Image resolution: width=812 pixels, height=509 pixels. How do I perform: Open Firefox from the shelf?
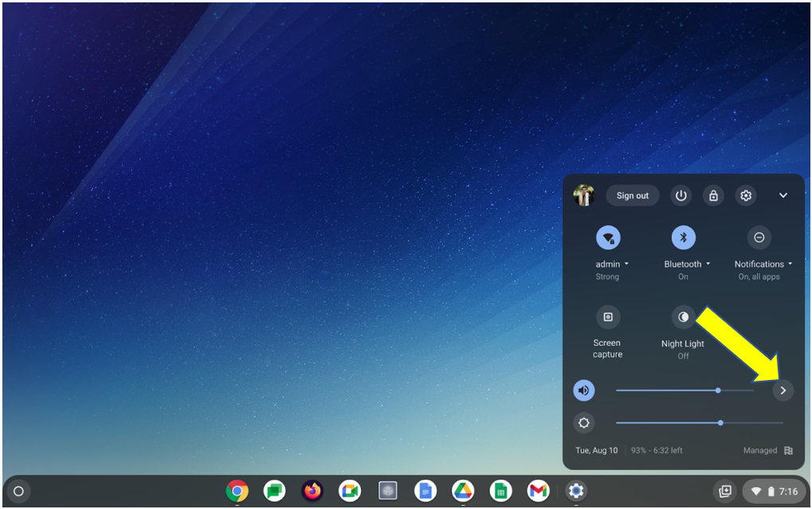(312, 491)
